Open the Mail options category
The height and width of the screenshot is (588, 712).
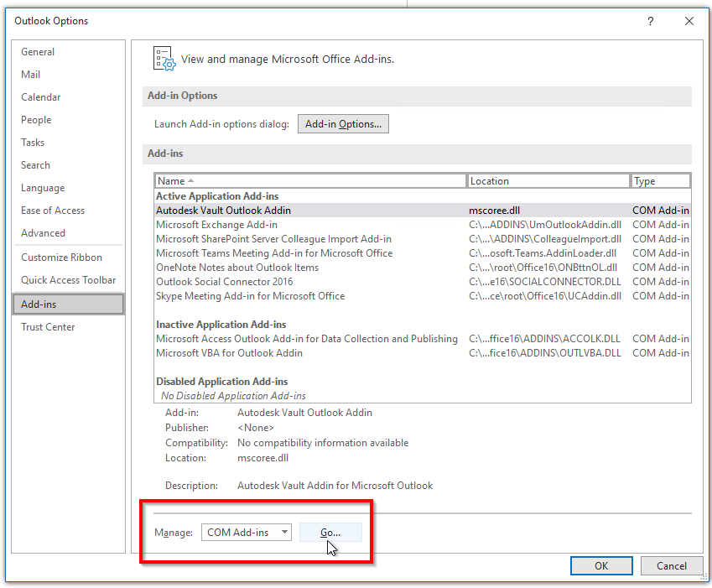coord(30,75)
